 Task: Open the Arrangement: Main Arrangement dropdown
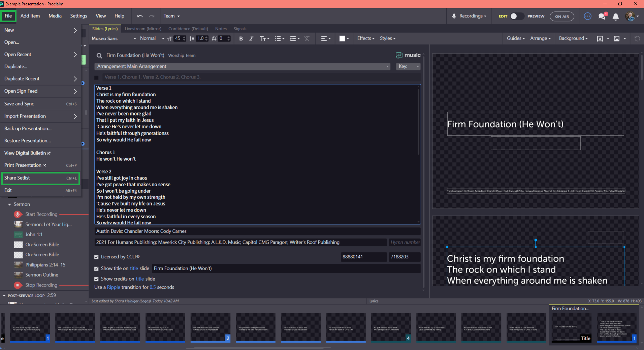(x=243, y=66)
